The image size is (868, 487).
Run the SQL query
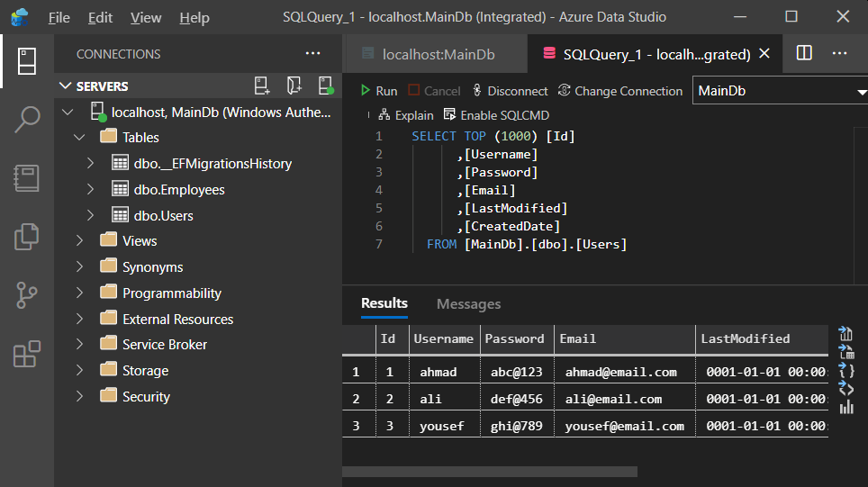379,91
